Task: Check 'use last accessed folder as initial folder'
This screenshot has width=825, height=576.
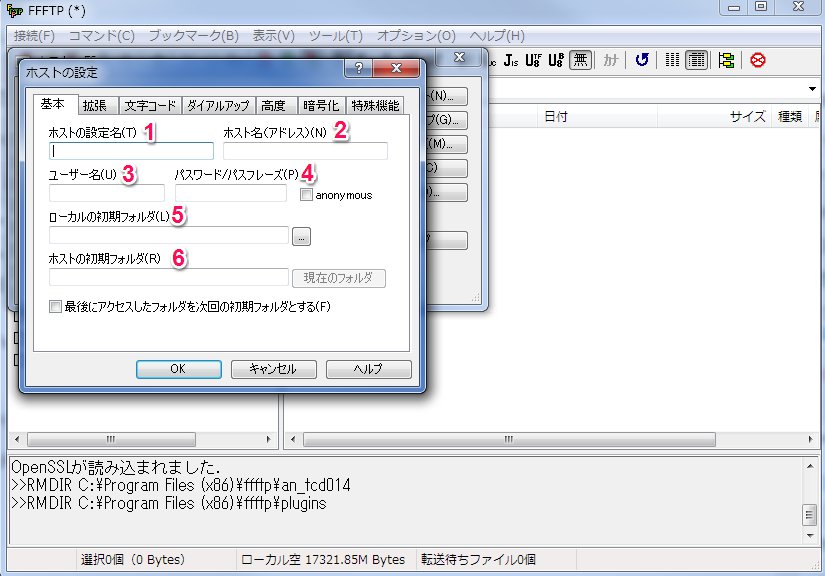Action: [x=55, y=306]
